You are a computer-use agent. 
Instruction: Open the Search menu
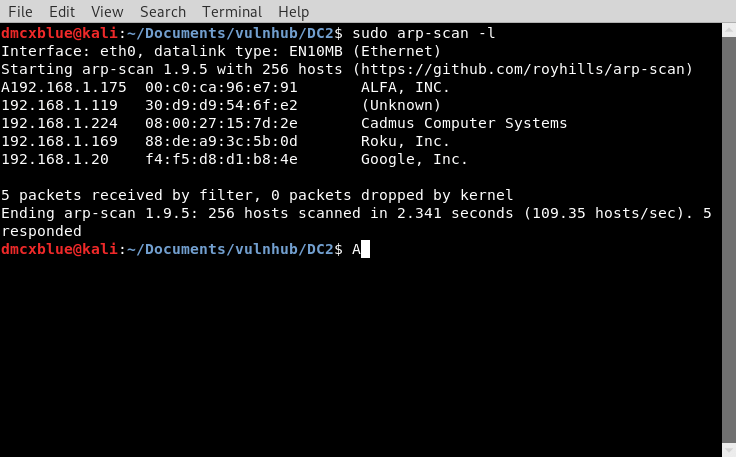163,12
